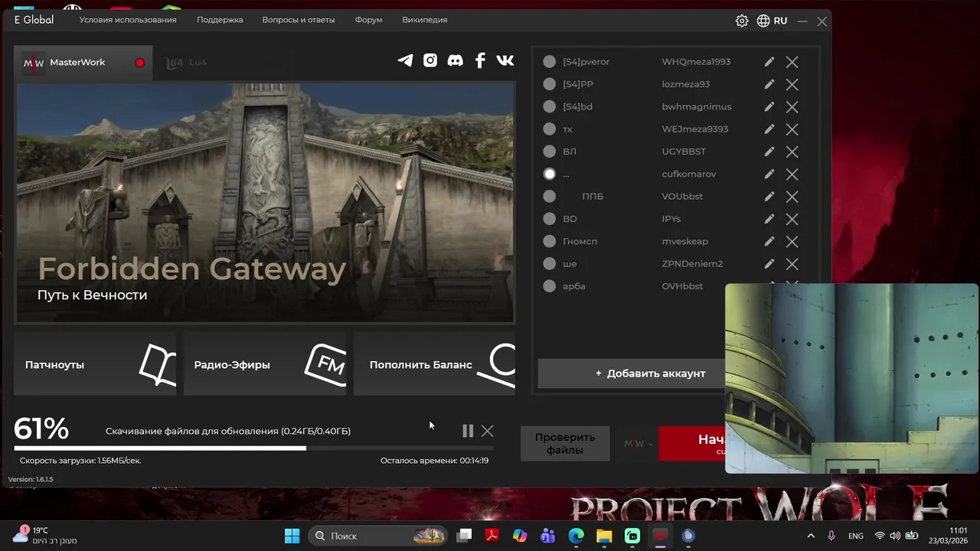Open the Windows Start button
This screenshot has width=980, height=551.
[x=292, y=536]
